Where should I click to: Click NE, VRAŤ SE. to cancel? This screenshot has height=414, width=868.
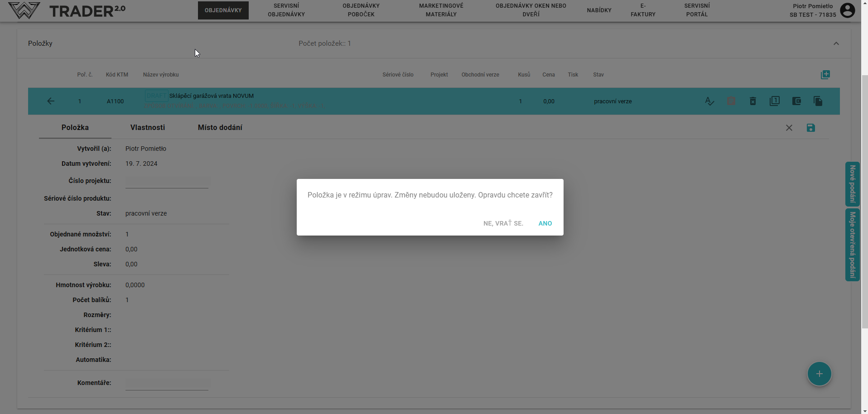(503, 223)
